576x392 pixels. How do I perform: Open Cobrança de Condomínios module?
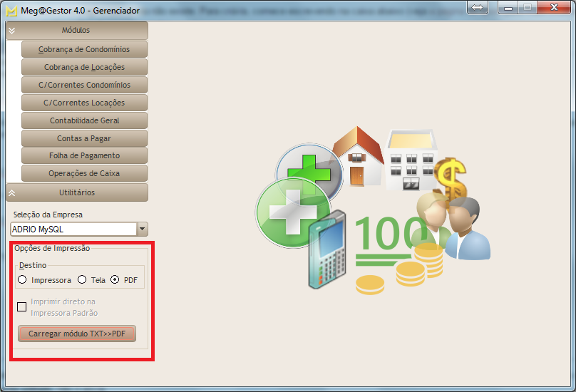[84, 49]
